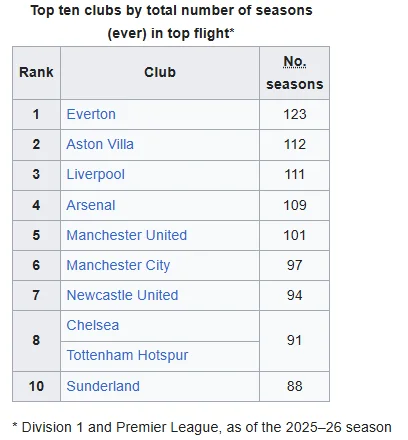Follow the Chelsea link
Viewport: 408px width, 440px height.
(93, 325)
